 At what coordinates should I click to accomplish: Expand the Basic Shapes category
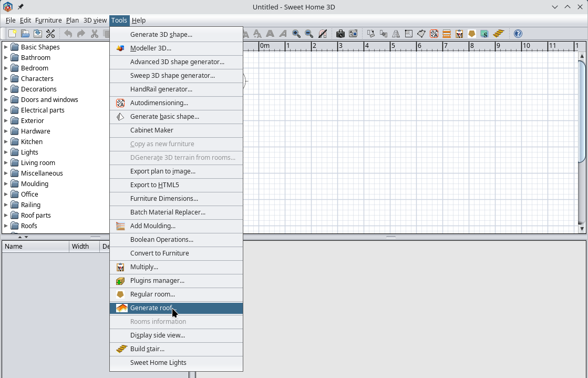6,47
